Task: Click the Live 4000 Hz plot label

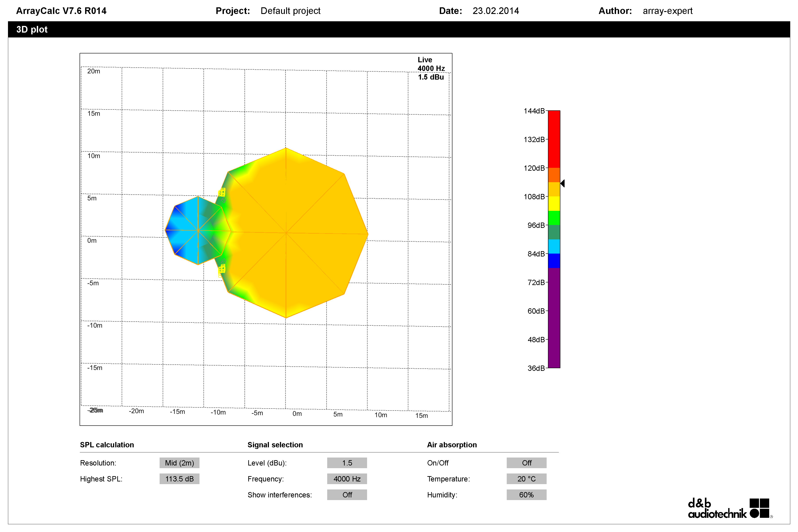Action: (431, 64)
